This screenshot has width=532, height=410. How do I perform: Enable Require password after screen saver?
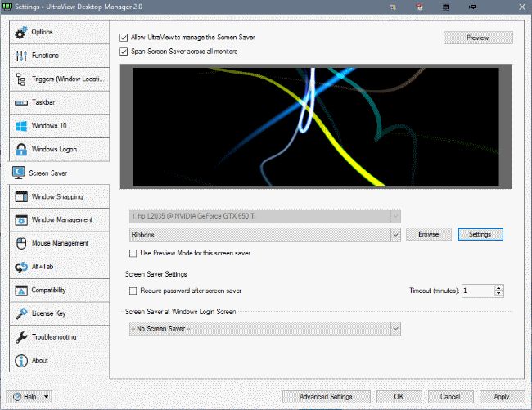tap(133, 291)
